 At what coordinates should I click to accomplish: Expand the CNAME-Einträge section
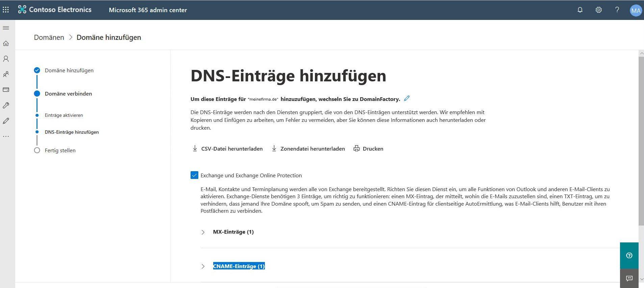click(203, 266)
